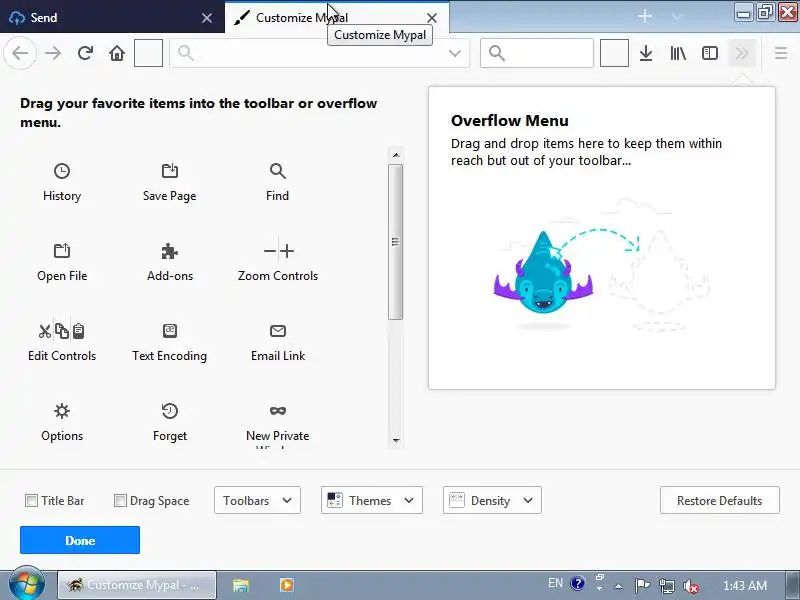The width and height of the screenshot is (800, 600).
Task: Enable the Title Bar checkbox
Action: [x=31, y=501]
